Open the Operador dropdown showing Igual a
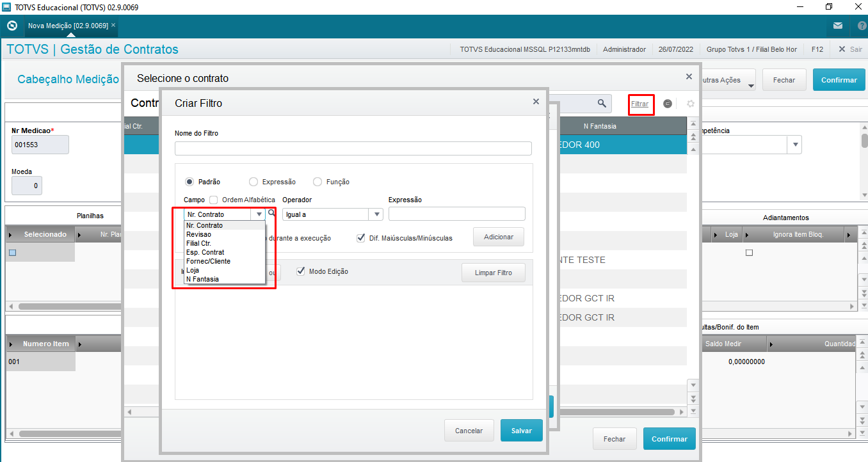868x462 pixels. tap(376, 214)
